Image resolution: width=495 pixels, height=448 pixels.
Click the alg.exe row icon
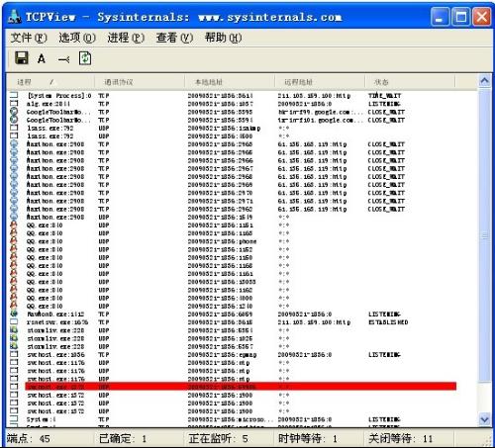[14, 104]
